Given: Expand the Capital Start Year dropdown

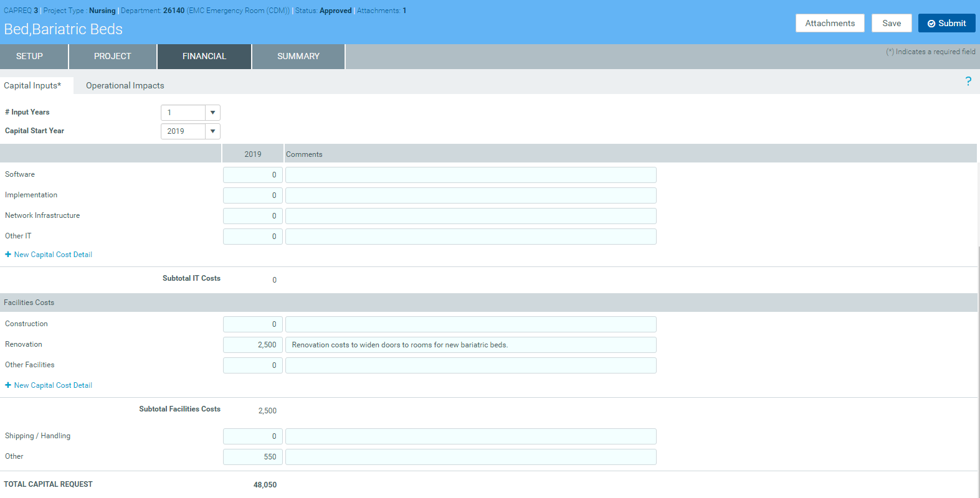Looking at the screenshot, I should [x=212, y=131].
